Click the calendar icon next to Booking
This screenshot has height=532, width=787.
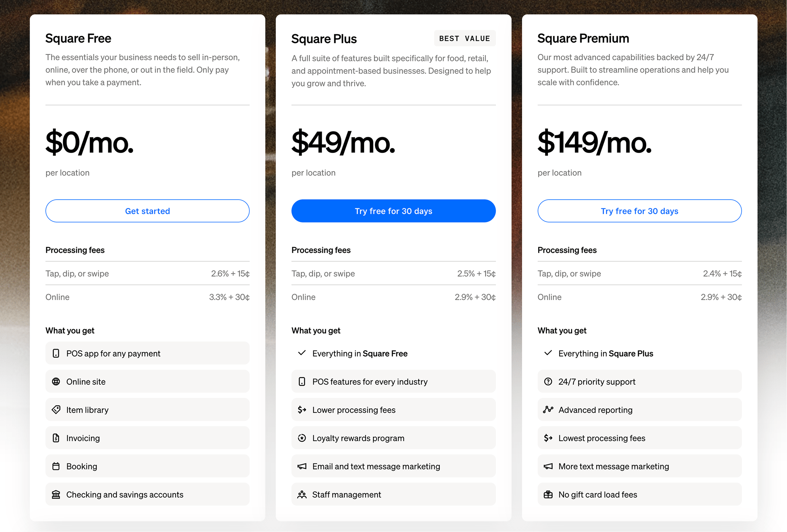(x=56, y=466)
